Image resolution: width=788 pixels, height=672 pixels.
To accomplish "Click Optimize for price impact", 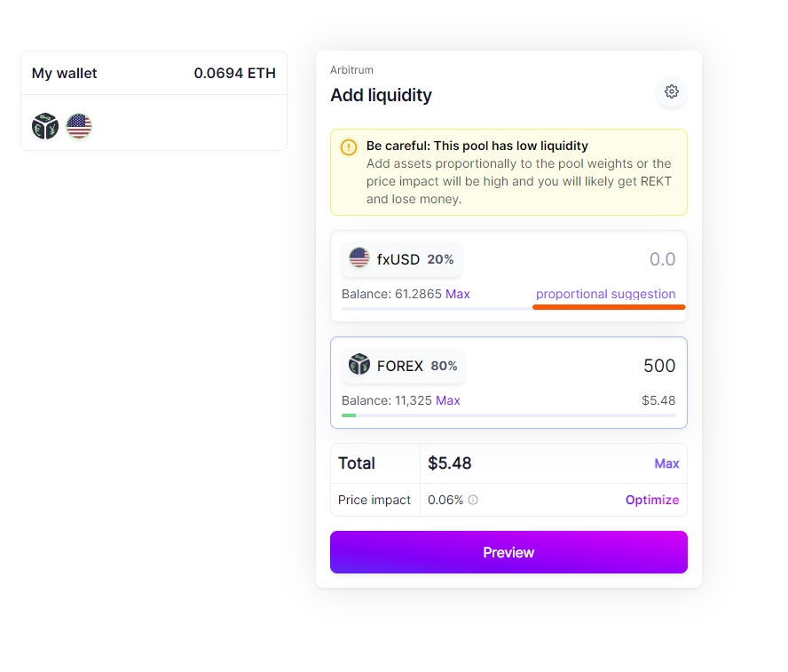I will [x=652, y=500].
